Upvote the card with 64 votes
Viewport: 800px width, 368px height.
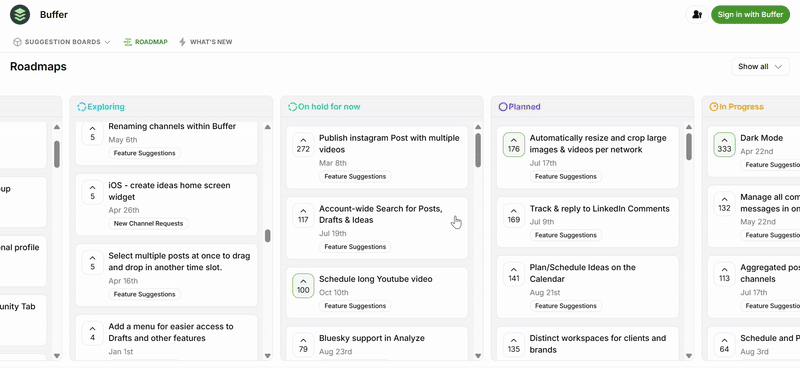[724, 345]
